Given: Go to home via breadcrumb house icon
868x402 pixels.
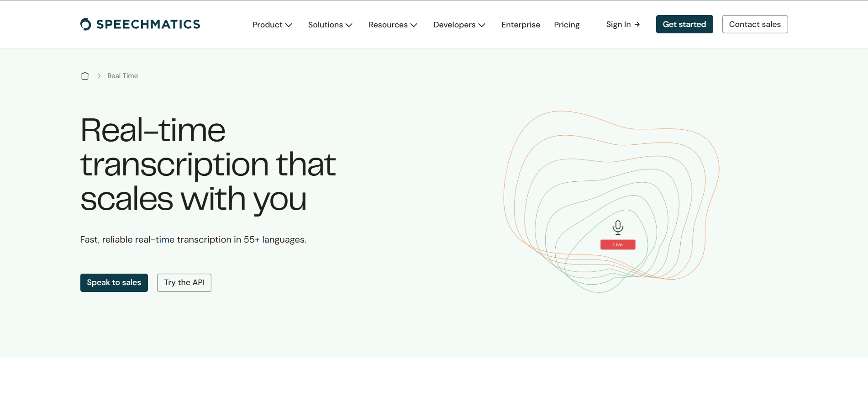Looking at the screenshot, I should (x=85, y=76).
